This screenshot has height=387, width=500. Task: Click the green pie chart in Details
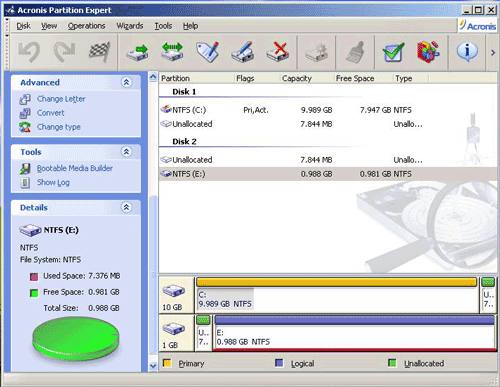pos(76,339)
